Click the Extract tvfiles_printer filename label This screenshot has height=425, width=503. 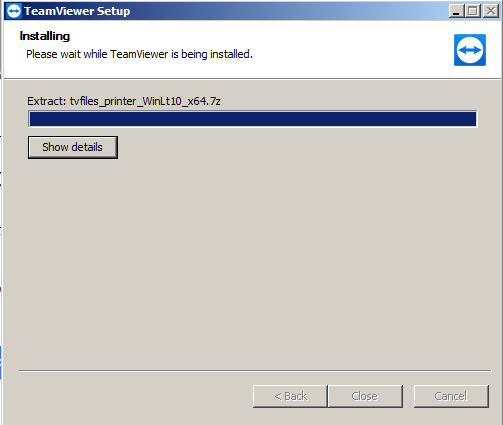[124, 101]
